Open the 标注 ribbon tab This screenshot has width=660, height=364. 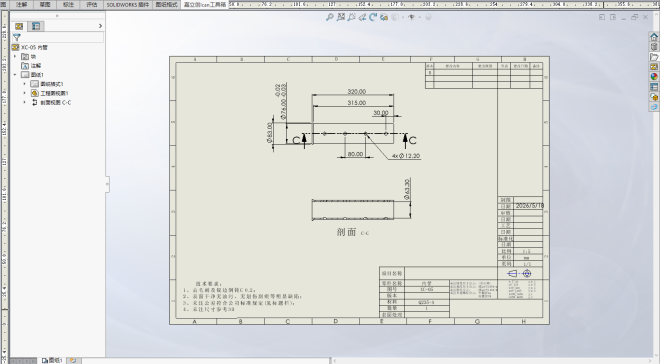[x=68, y=5]
